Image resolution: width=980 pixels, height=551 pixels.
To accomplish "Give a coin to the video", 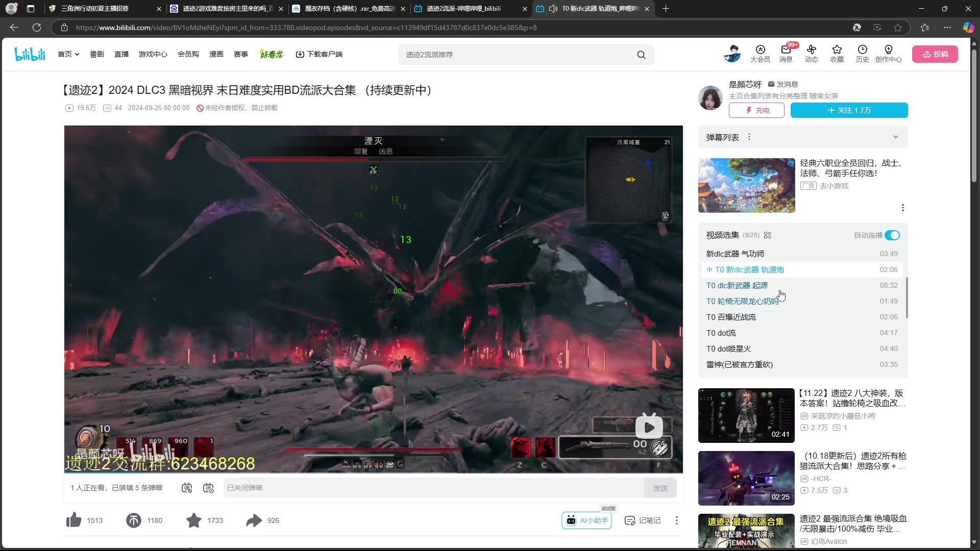I will click(134, 520).
